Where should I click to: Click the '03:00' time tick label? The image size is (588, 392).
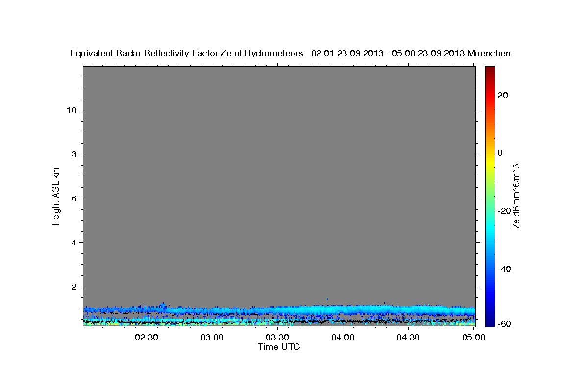pyautogui.click(x=213, y=337)
